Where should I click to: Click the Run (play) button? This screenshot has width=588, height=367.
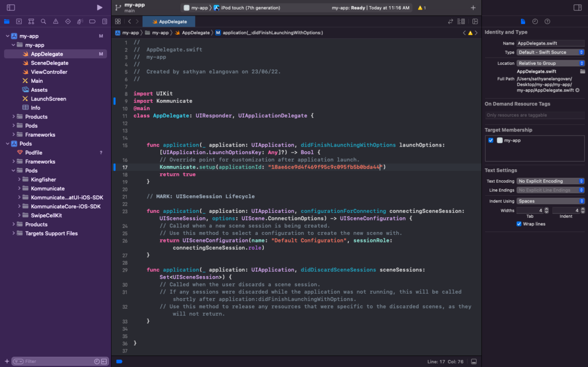[100, 8]
